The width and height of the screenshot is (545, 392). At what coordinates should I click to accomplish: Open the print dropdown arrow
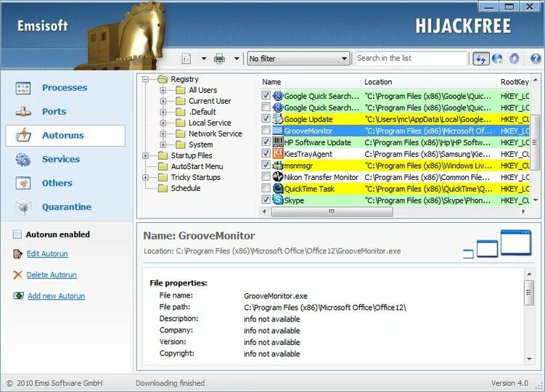tap(237, 58)
